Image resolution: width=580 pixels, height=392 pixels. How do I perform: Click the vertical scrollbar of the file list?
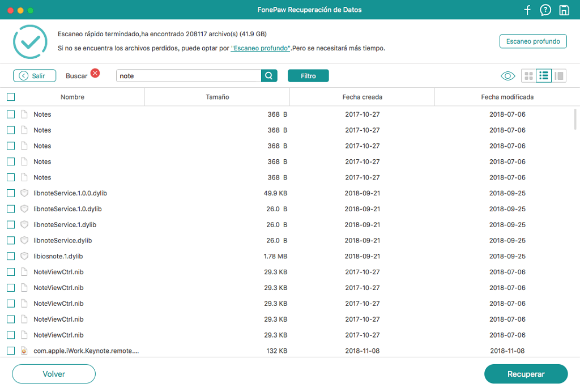click(575, 119)
